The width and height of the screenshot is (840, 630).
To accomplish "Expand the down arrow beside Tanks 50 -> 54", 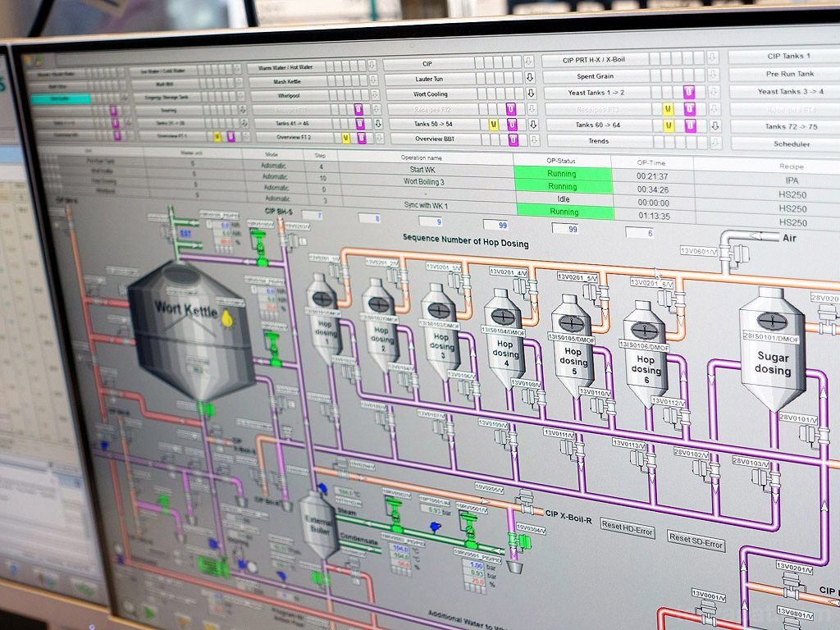I will click(533, 125).
